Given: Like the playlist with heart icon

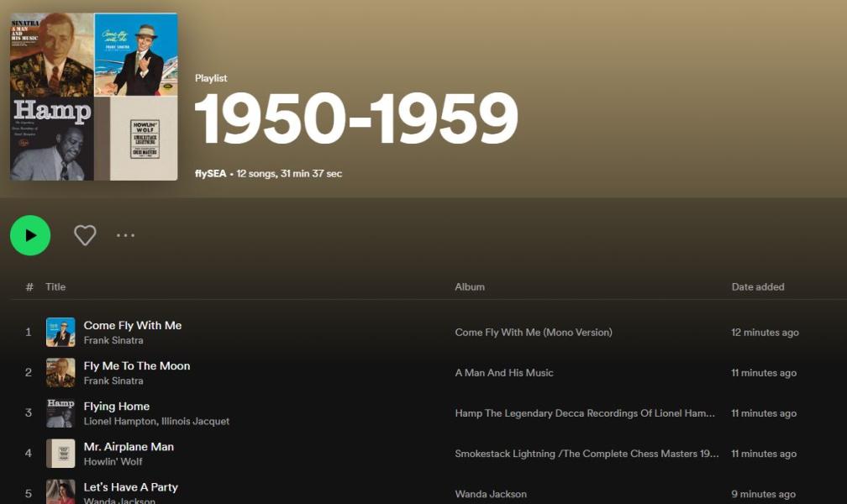Looking at the screenshot, I should [x=85, y=235].
